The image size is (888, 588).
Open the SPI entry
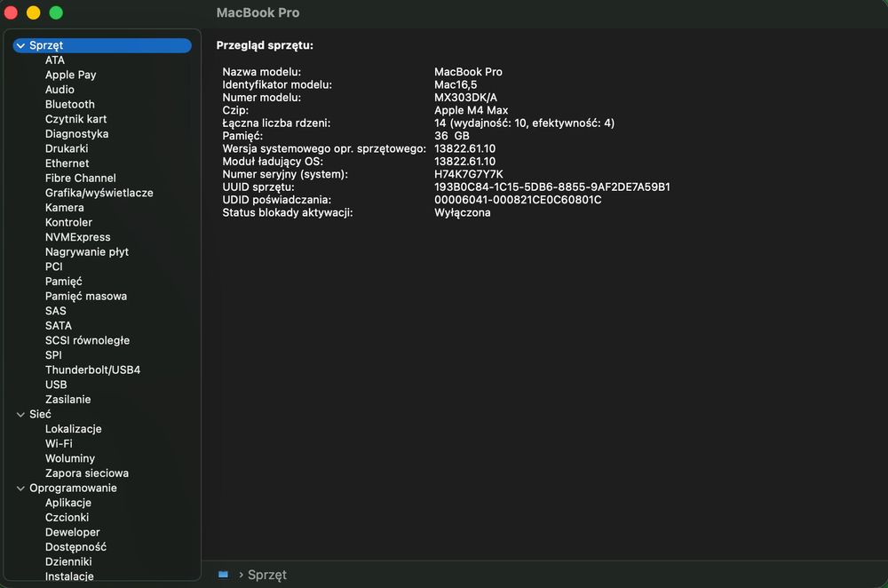point(53,354)
